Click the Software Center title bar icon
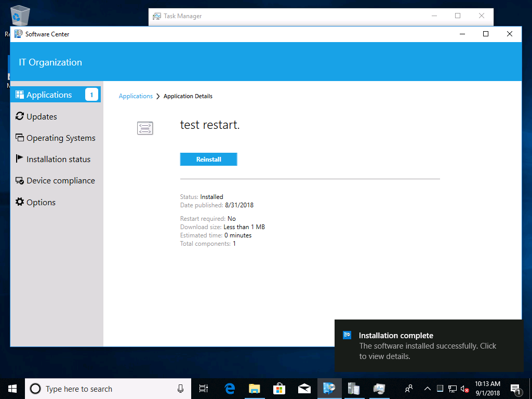 18,34
